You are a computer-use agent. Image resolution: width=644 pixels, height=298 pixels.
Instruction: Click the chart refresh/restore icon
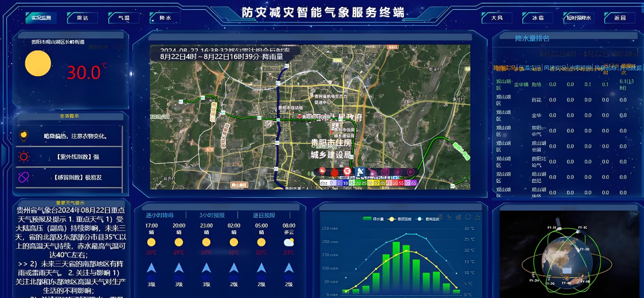pos(468,217)
